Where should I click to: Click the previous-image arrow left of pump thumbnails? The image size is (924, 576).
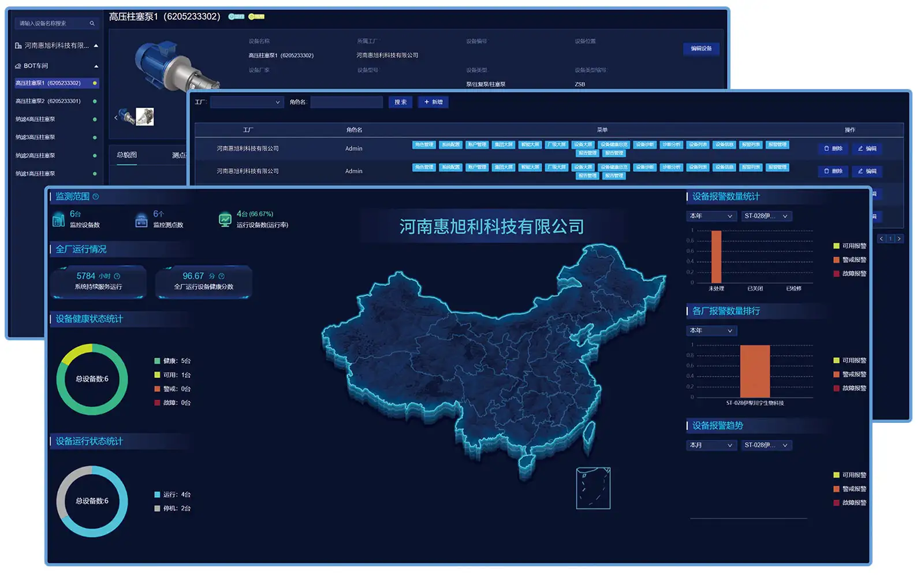point(115,118)
